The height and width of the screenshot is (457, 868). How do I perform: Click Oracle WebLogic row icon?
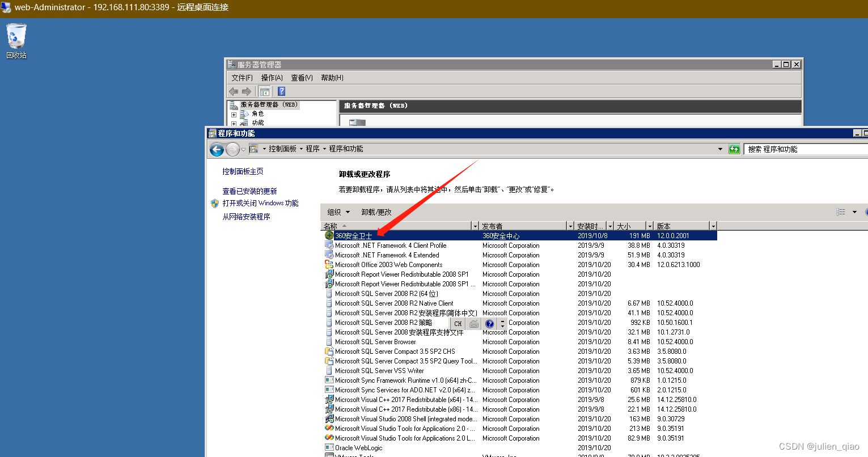coord(329,447)
